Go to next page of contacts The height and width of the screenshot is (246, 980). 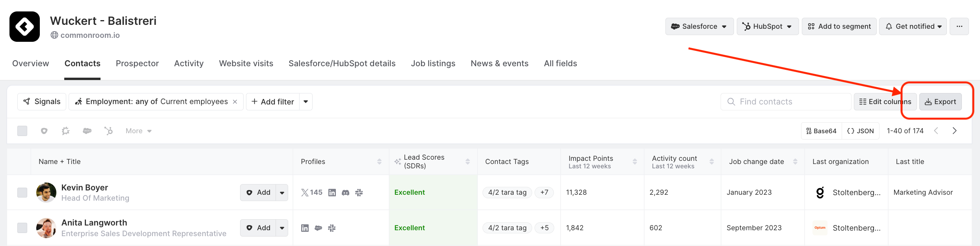(954, 131)
